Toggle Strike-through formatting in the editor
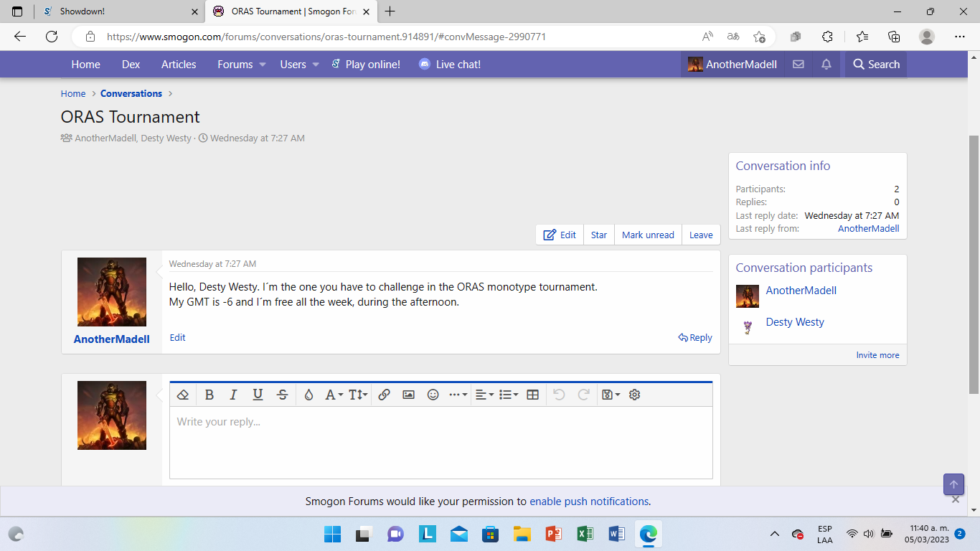This screenshot has width=980, height=551. coord(283,395)
